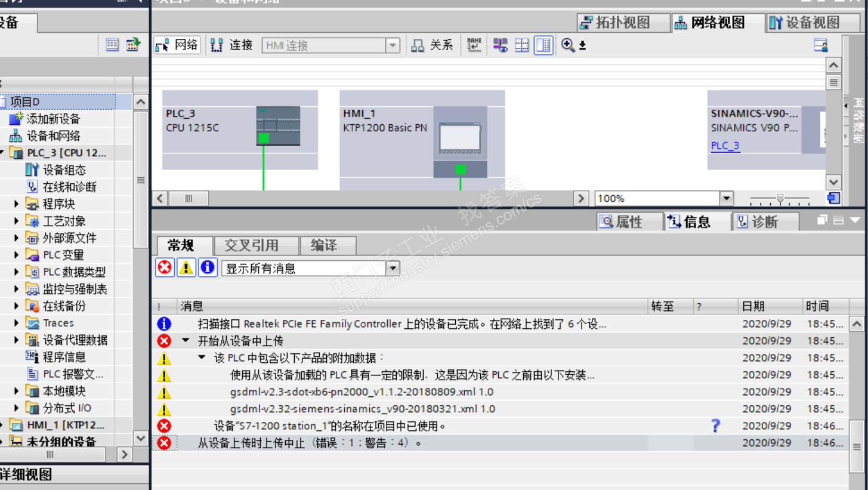
Task: Expand the 分布式 I/O tree node
Action: pyautogui.click(x=17, y=408)
